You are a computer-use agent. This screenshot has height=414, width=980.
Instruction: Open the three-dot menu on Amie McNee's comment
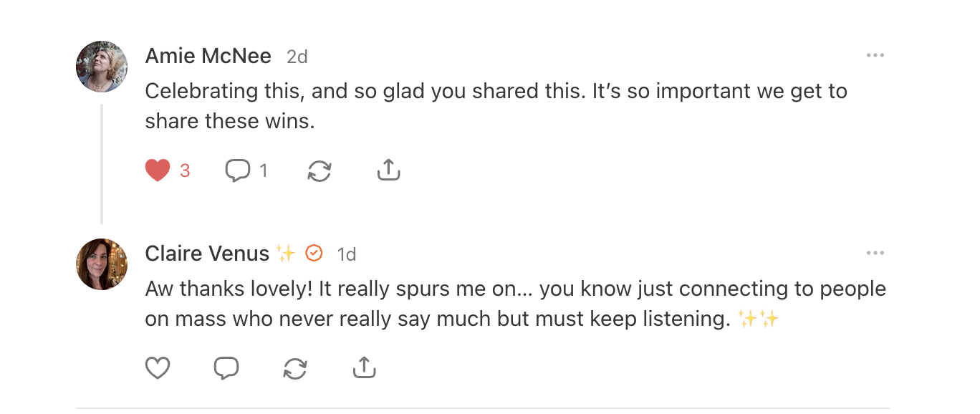pos(875,56)
